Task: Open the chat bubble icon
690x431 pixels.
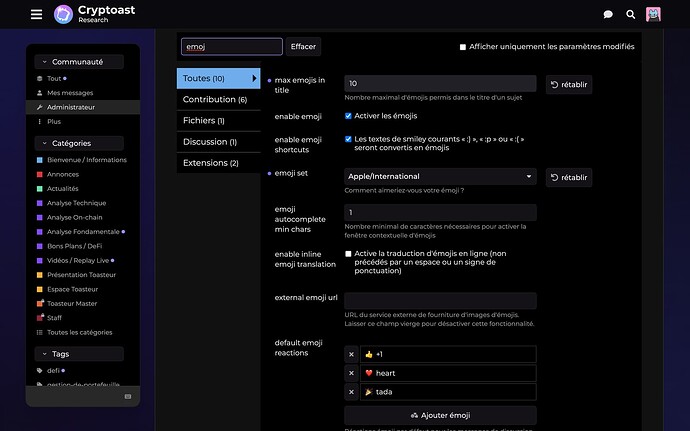Action: (608, 15)
